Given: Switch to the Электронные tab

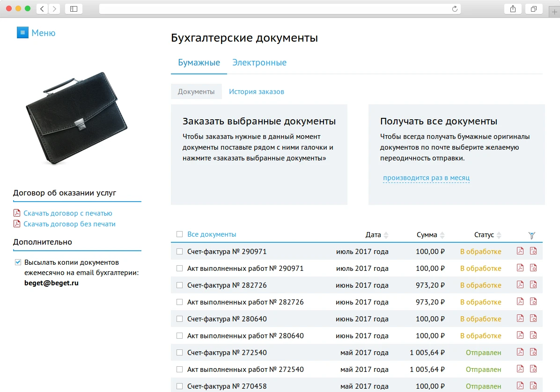Looking at the screenshot, I should [x=259, y=62].
